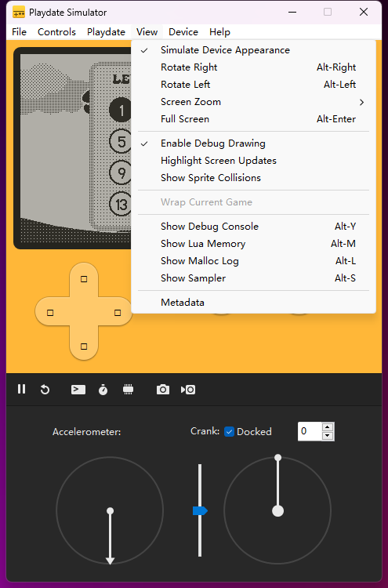The image size is (388, 588).
Task: Open the memory chip icon in toolbar
Action: (x=129, y=389)
